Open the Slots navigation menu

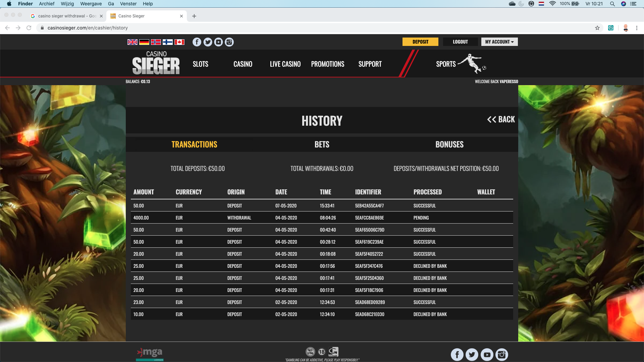tap(201, 64)
